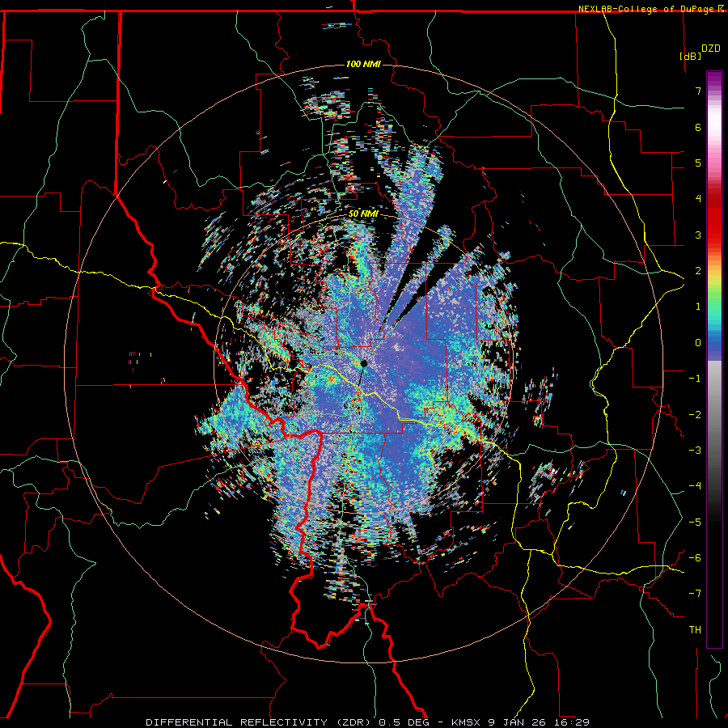Click the 6 value on the color scale
The image size is (728, 728).
(698, 127)
